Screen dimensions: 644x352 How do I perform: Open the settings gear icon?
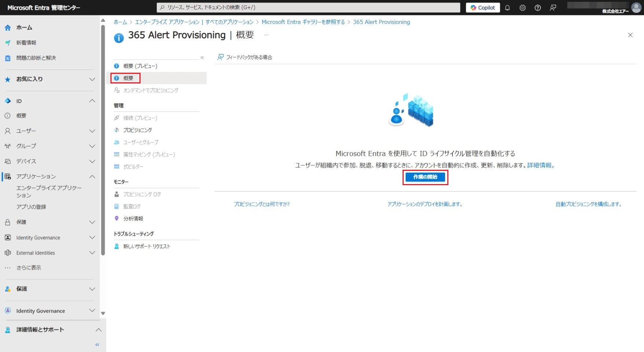(x=523, y=8)
